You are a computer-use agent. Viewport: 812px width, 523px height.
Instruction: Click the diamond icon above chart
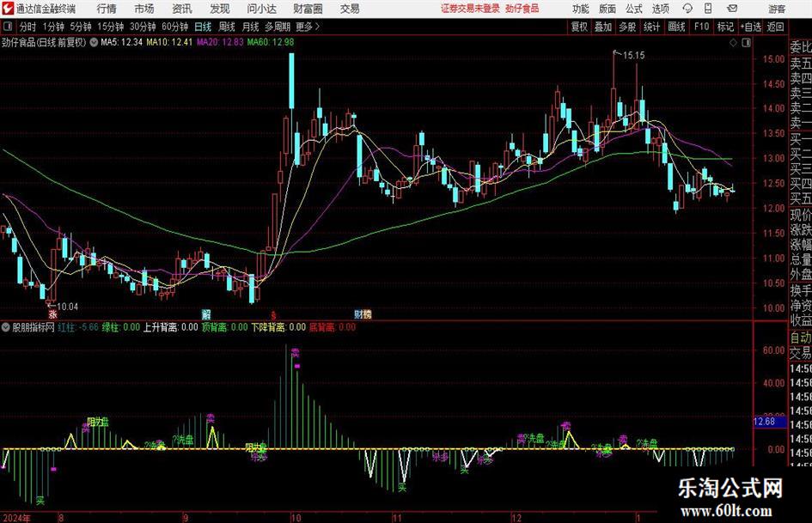point(733,43)
